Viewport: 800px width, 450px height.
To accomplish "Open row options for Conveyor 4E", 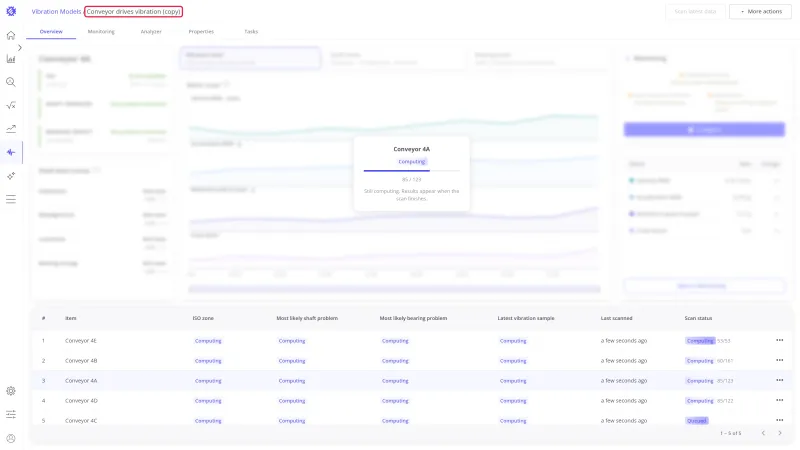I will click(x=780, y=340).
